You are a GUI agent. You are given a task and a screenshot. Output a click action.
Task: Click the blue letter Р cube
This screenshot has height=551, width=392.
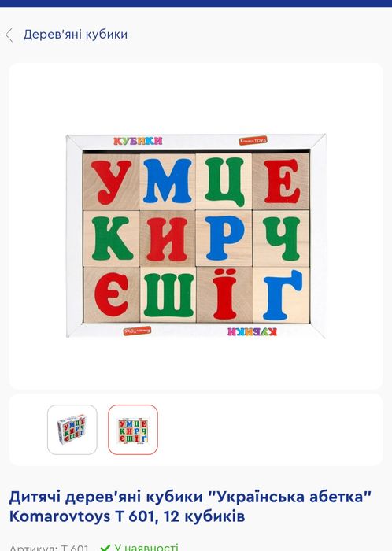coord(224,239)
